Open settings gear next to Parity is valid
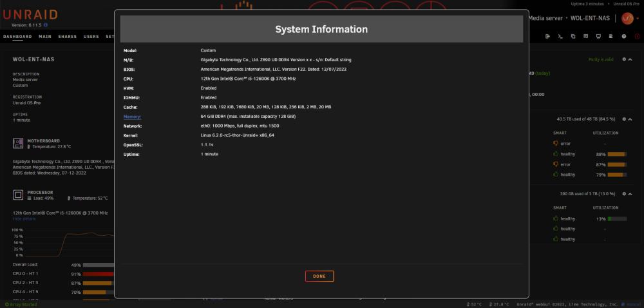 point(624,59)
